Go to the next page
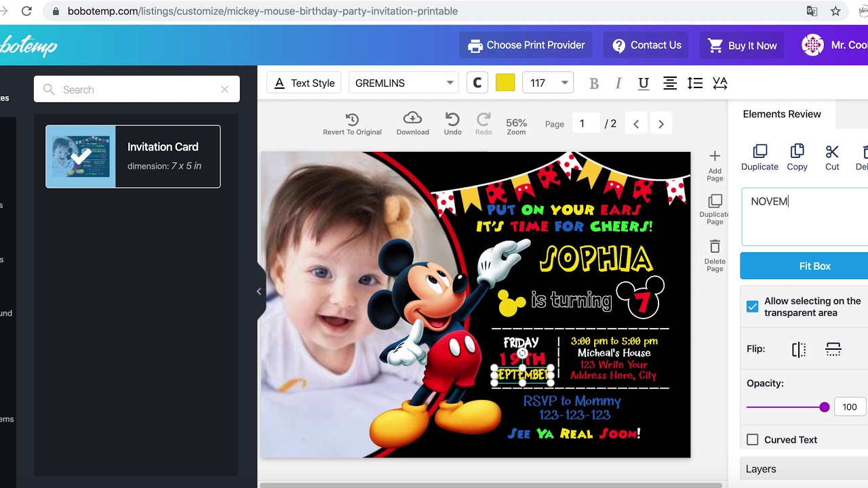 point(661,124)
